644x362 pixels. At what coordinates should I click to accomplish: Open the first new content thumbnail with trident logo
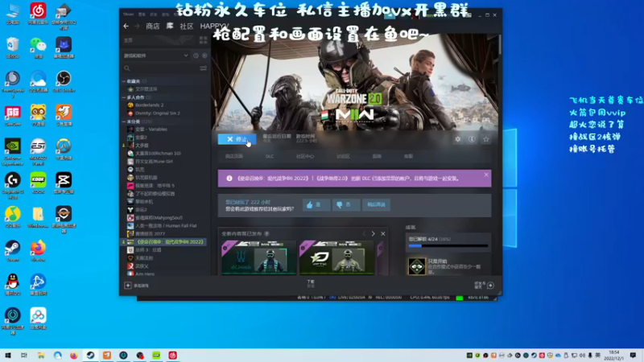[258, 257]
